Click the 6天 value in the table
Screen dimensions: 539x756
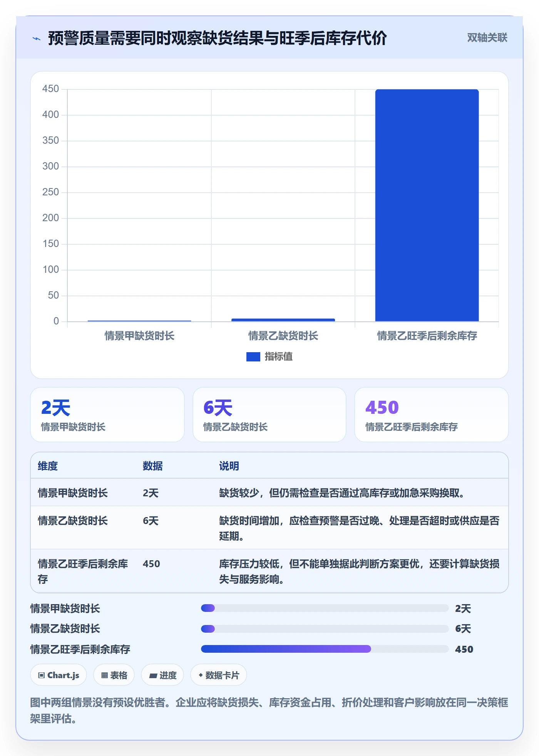(x=151, y=521)
